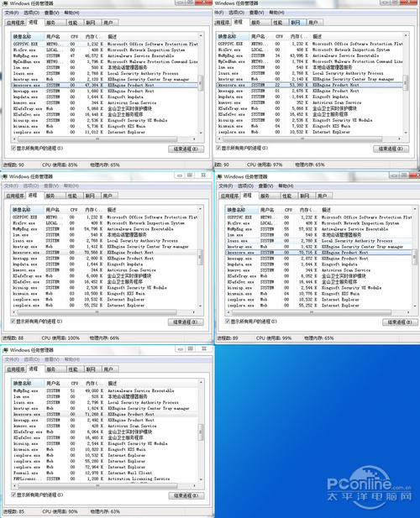This screenshot has width=420, height=518.
Task: Click vertical scrollbar thumb in CPU 99% window list
Action: [x=414, y=257]
